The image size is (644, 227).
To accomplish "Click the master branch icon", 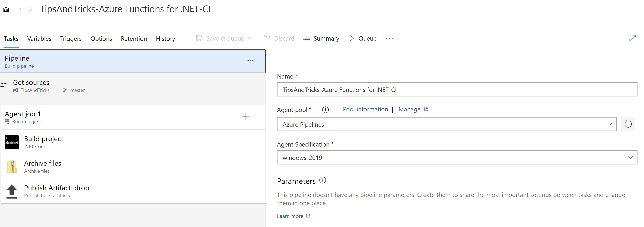I will (65, 90).
